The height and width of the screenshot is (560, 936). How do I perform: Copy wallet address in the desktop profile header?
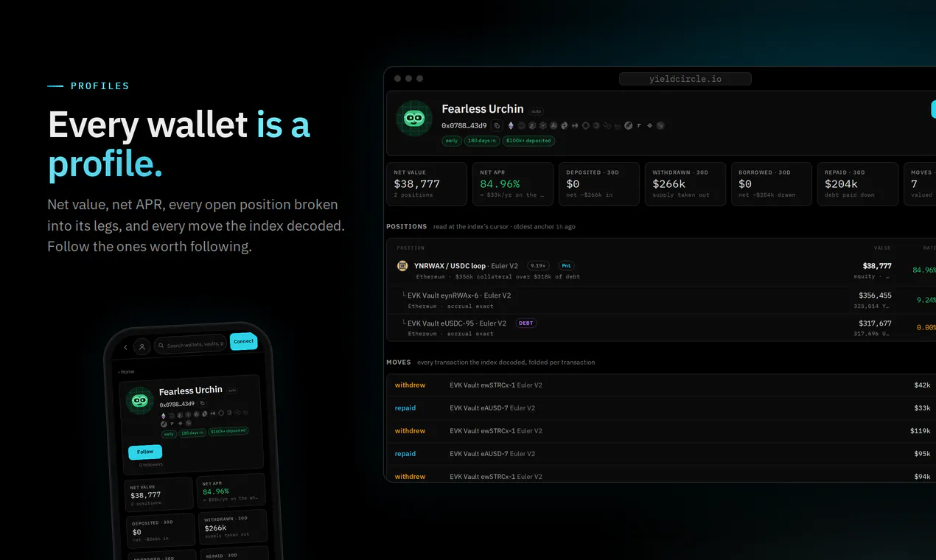click(497, 125)
